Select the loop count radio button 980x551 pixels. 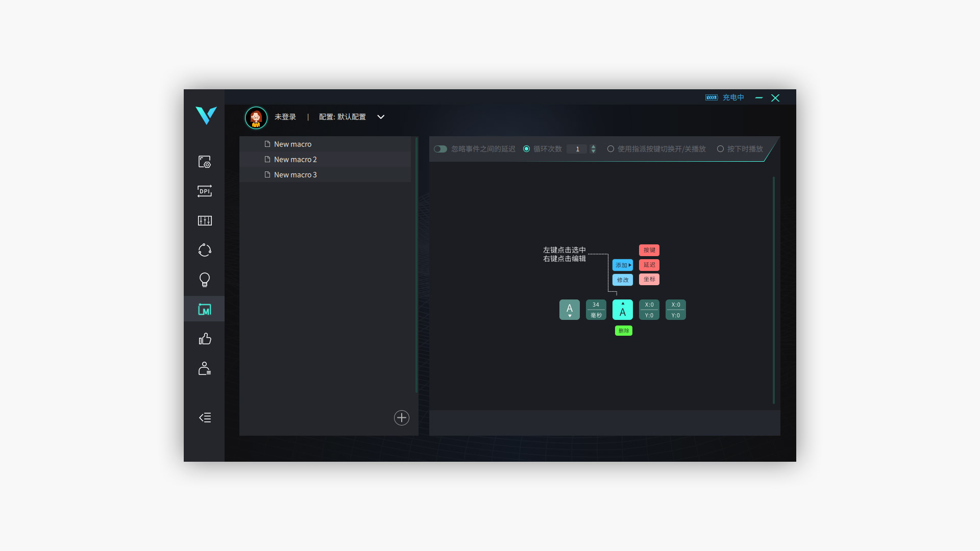[527, 149]
